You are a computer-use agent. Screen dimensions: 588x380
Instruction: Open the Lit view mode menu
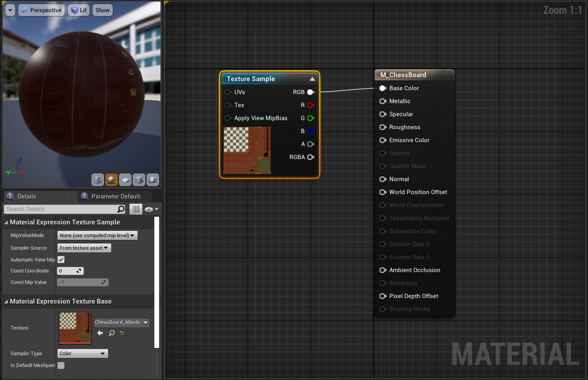coord(79,10)
